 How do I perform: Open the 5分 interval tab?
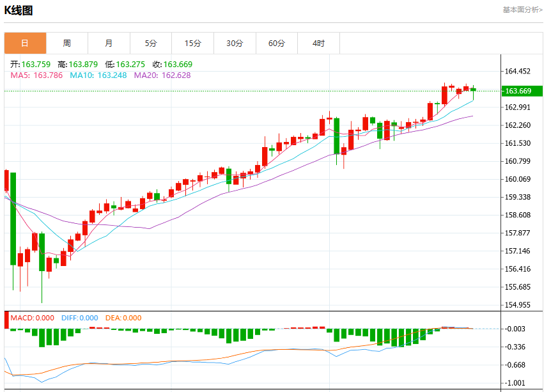[x=151, y=43]
